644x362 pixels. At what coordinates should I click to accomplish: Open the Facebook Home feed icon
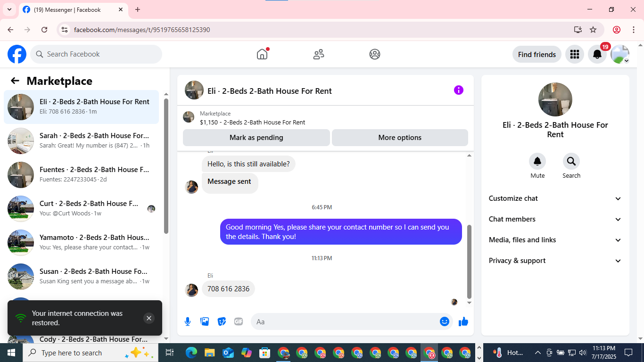(x=262, y=54)
